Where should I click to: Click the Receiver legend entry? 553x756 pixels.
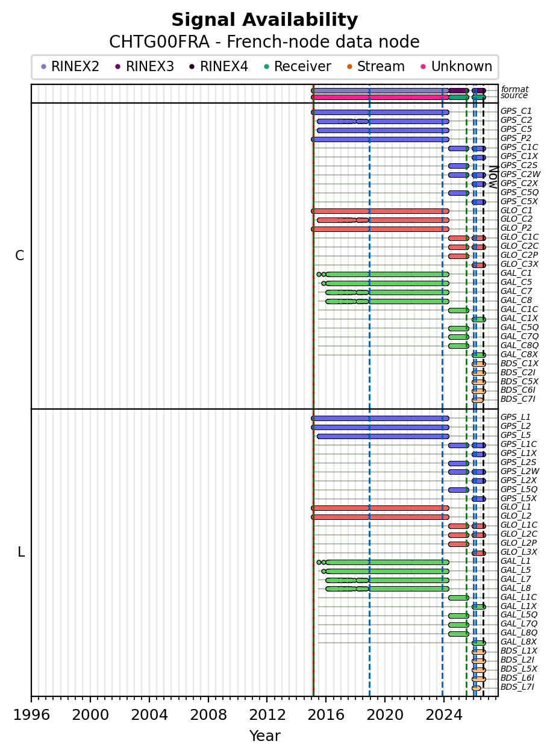tap(297, 67)
